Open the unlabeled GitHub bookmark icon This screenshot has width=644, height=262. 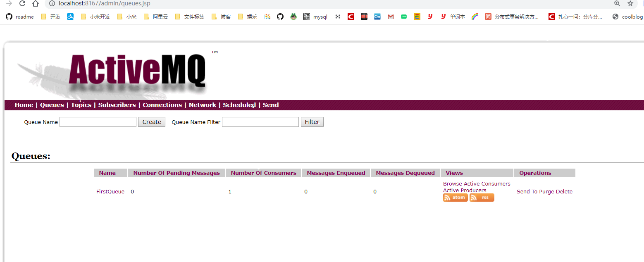(x=280, y=17)
